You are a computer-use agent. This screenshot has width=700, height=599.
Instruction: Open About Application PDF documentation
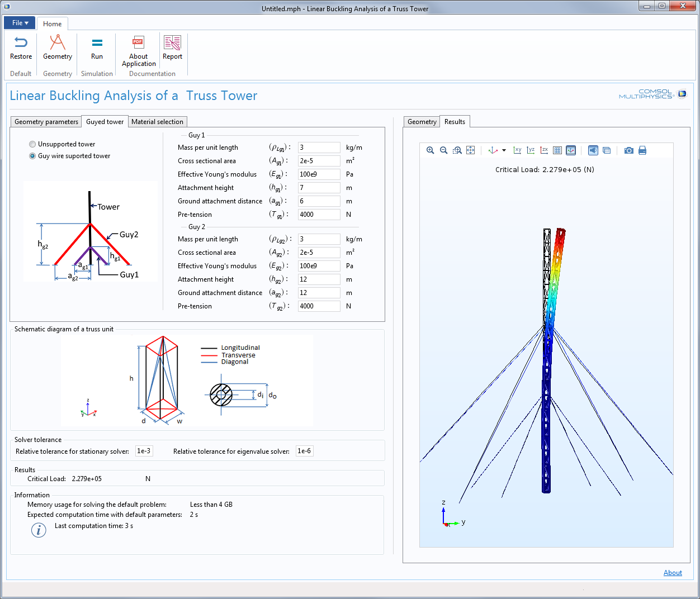pyautogui.click(x=138, y=50)
